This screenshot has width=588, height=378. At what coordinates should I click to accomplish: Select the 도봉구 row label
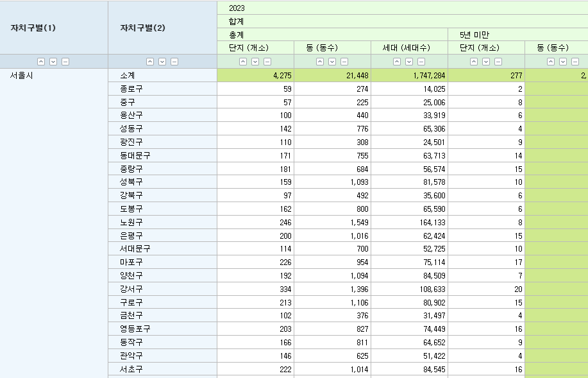[x=163, y=209]
